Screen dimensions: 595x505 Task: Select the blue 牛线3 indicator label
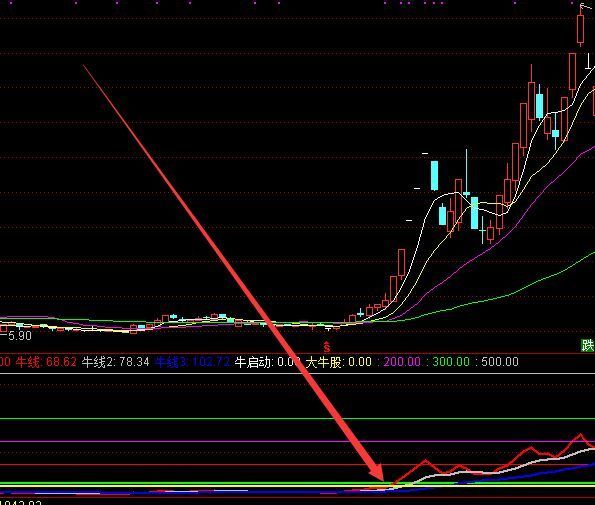[x=193, y=362]
